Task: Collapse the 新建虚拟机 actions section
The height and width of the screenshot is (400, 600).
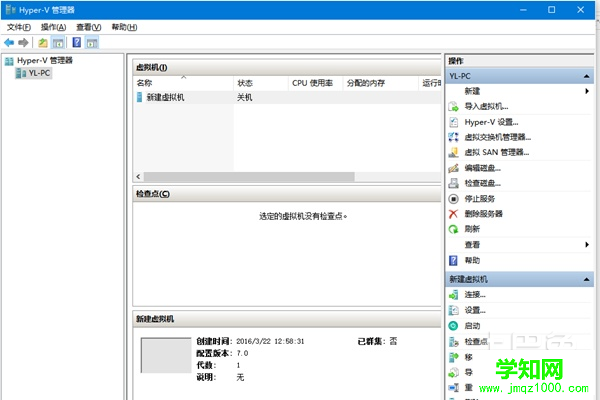Action: tap(586, 279)
